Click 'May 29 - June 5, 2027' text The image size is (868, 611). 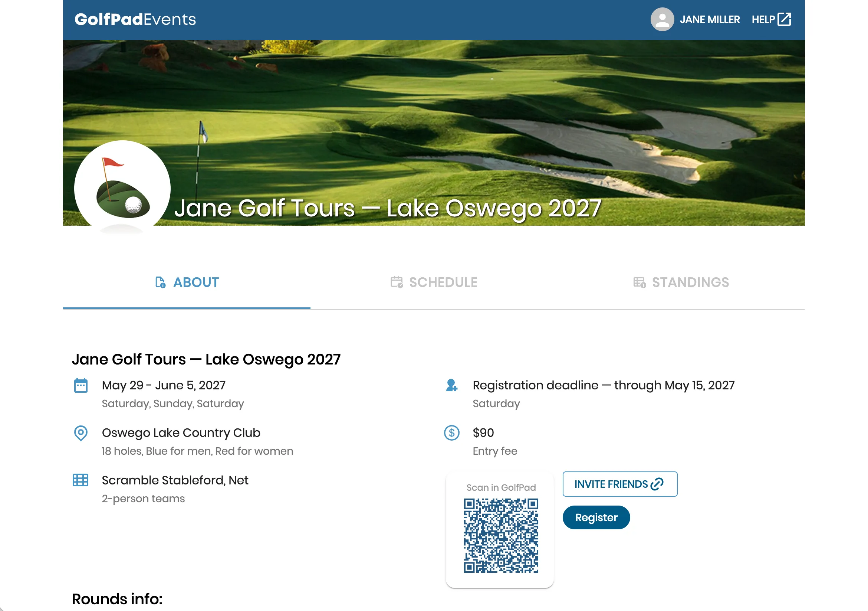tap(164, 385)
